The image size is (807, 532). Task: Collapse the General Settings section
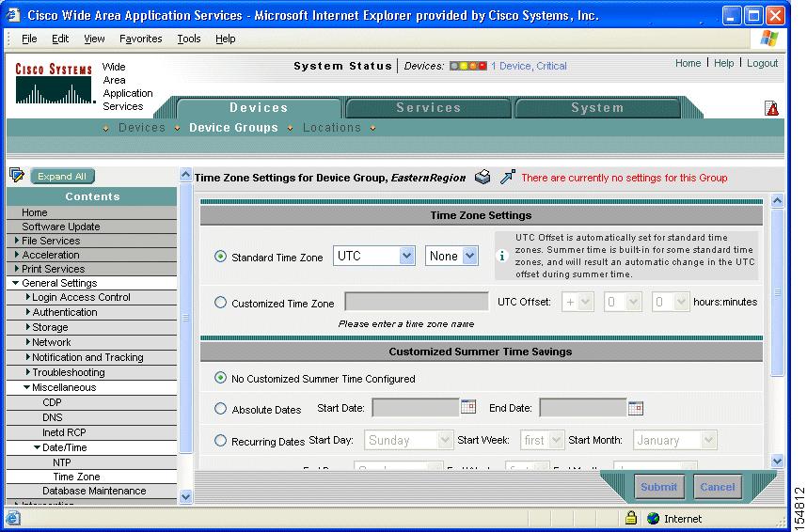(15, 283)
